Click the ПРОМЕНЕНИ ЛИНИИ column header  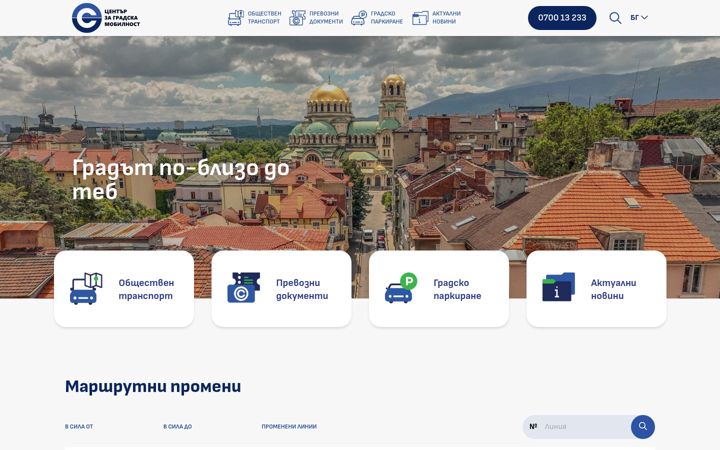click(289, 427)
